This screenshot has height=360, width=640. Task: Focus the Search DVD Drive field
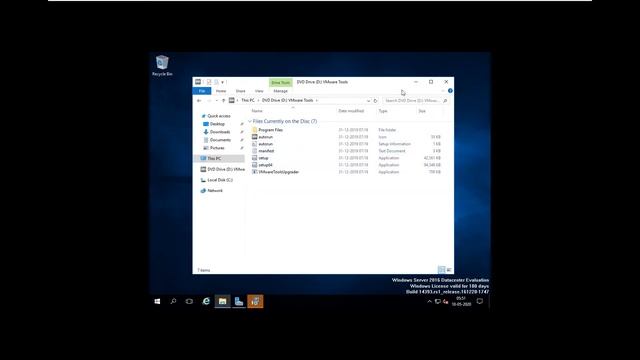(412, 100)
